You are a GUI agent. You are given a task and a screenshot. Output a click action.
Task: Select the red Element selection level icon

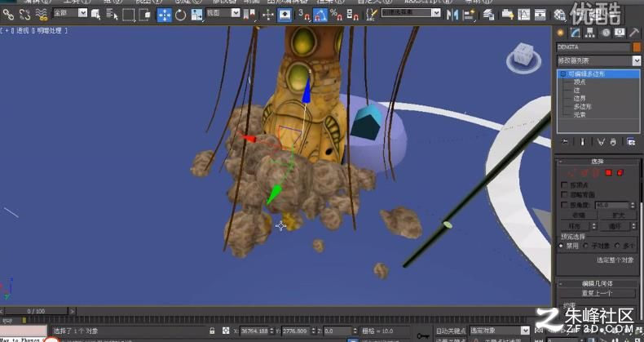click(620, 173)
